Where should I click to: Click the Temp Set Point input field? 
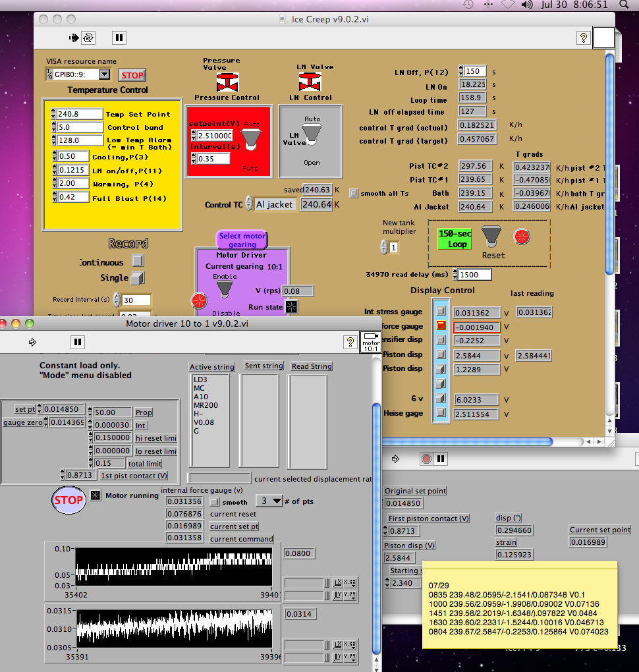tap(79, 114)
